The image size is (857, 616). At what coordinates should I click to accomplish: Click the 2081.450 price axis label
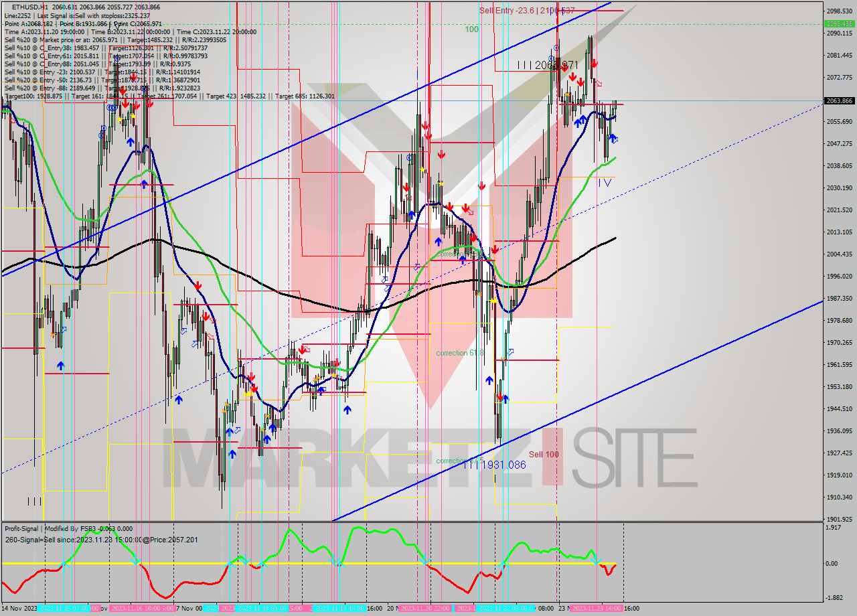[840, 56]
